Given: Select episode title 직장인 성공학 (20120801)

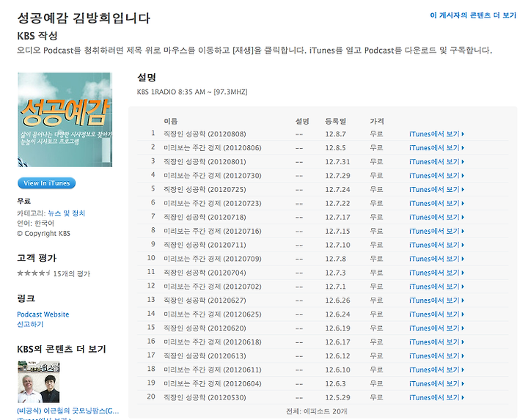Looking at the screenshot, I should click(205, 161).
